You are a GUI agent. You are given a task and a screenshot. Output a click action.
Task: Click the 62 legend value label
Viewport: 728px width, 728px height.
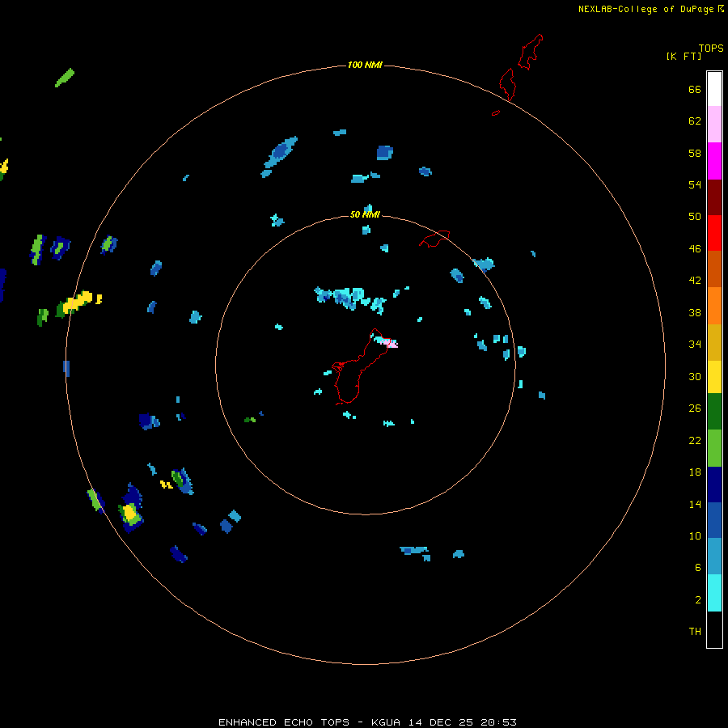click(695, 121)
